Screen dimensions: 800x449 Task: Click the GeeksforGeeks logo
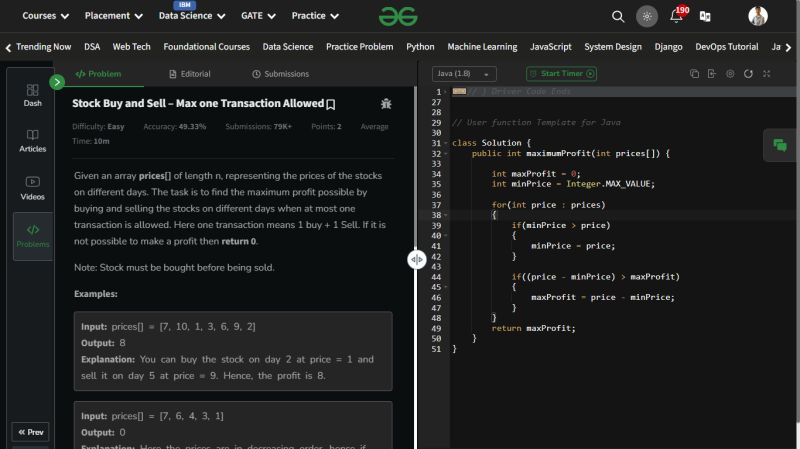click(x=398, y=16)
